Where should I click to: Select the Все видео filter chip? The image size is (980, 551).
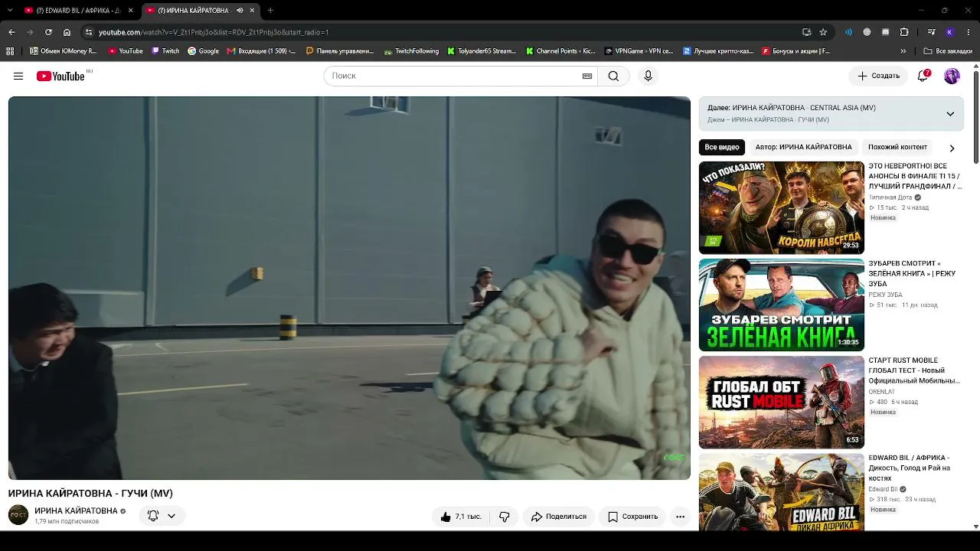(x=722, y=147)
